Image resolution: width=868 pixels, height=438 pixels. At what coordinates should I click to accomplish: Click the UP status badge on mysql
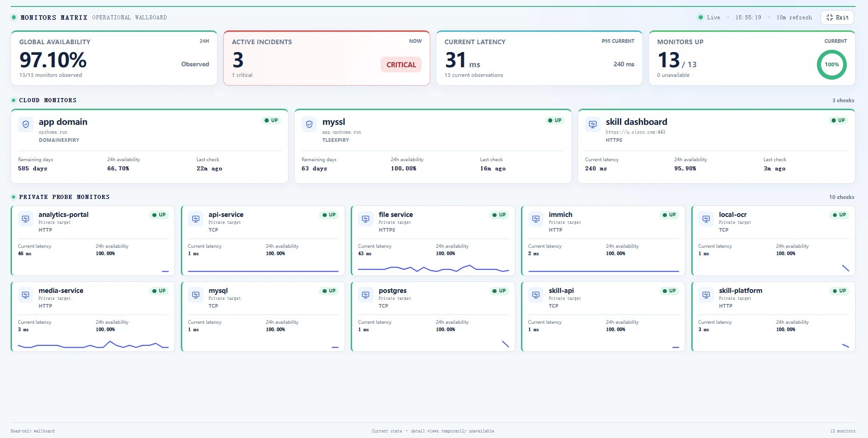(329, 291)
